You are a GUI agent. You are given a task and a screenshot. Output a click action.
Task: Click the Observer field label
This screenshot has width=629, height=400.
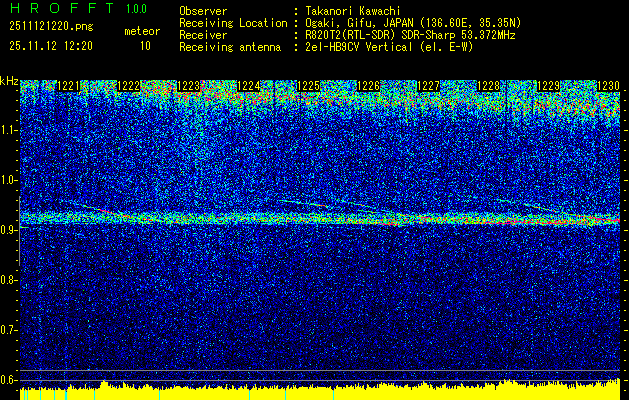click(203, 11)
